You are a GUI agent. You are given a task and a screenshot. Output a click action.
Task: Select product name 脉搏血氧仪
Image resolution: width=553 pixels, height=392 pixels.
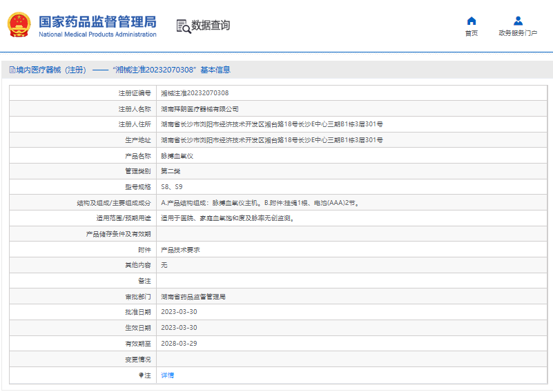(x=177, y=156)
